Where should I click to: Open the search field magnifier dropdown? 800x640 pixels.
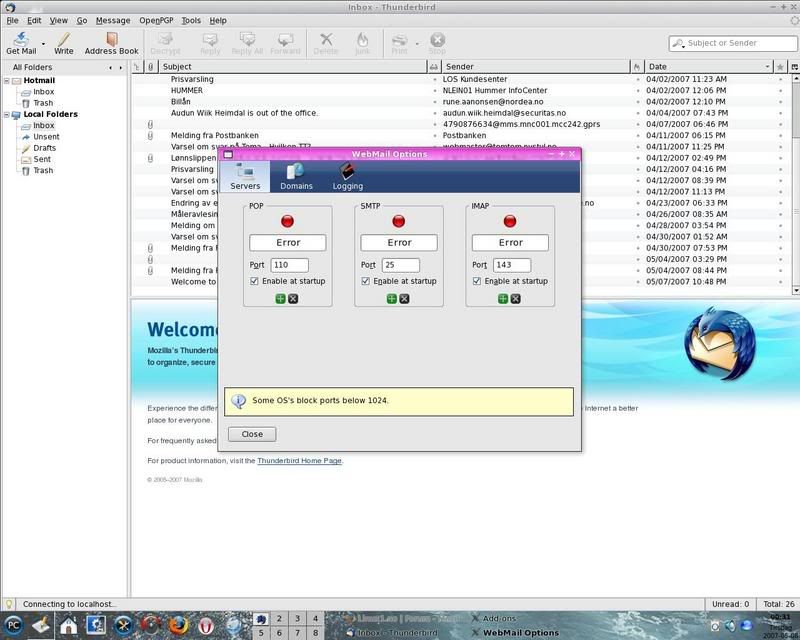678,43
